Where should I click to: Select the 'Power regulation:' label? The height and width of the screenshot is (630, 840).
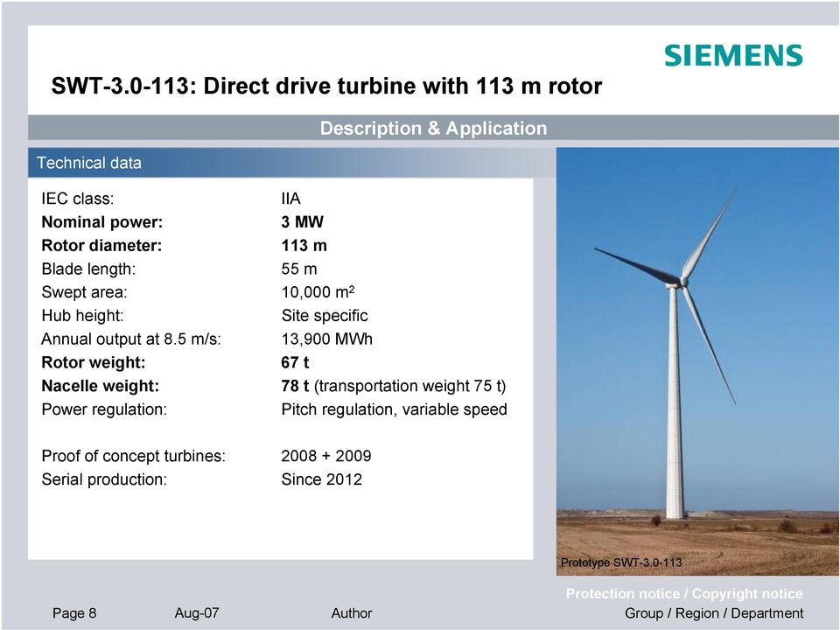(104, 409)
